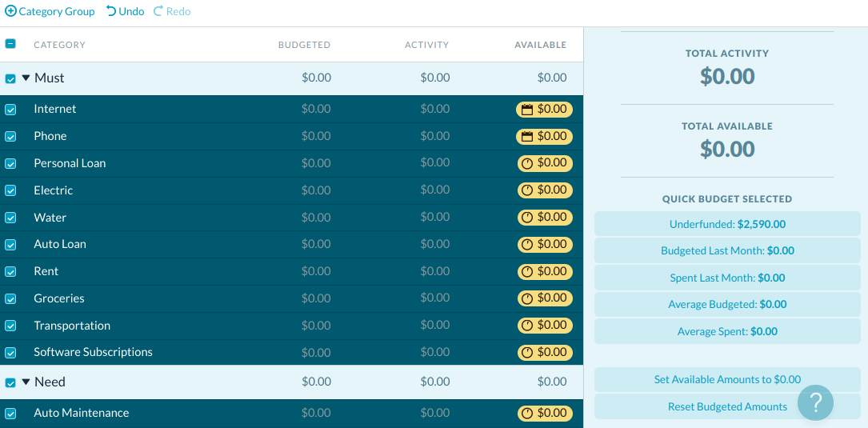Screen dimensions: 868x428
Task: Click the add Category Group plus icon
Action: (x=10, y=11)
